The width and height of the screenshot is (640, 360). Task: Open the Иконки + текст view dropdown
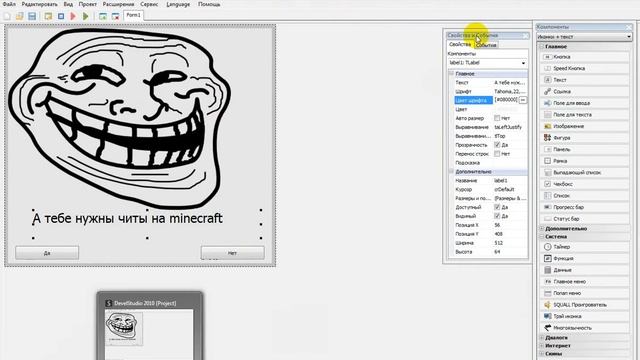point(629,37)
